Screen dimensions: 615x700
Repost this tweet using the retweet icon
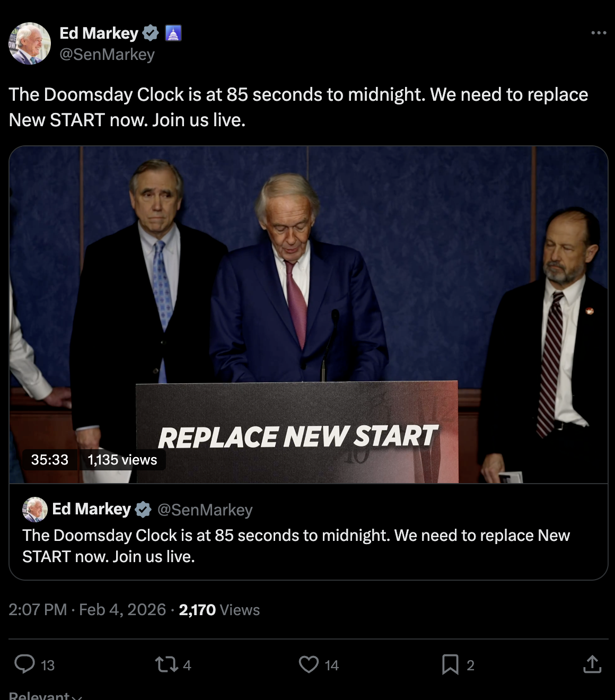pos(166,664)
